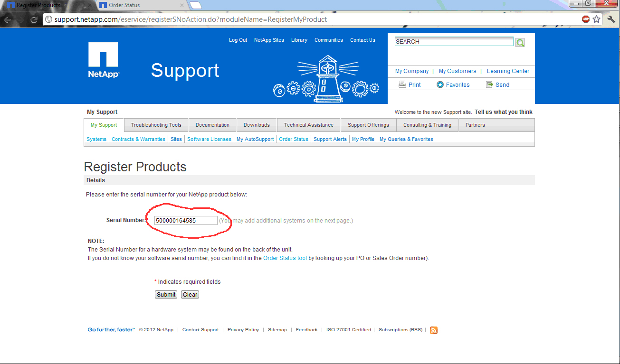Viewport: 620px width, 364px height.
Task: Reload the page using refresh button
Action: pyautogui.click(x=34, y=19)
